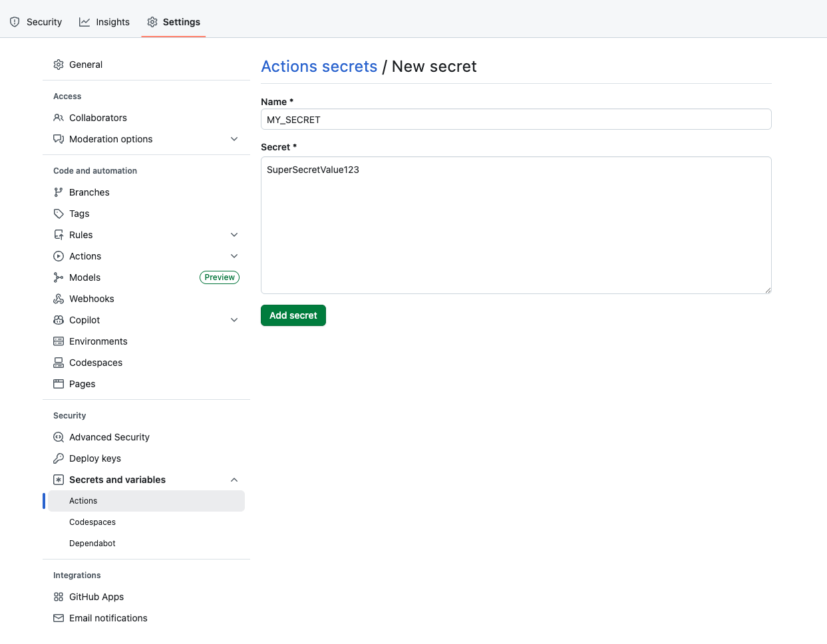This screenshot has width=827, height=644.
Task: Click the Security shield icon in top bar
Action: [x=14, y=21]
